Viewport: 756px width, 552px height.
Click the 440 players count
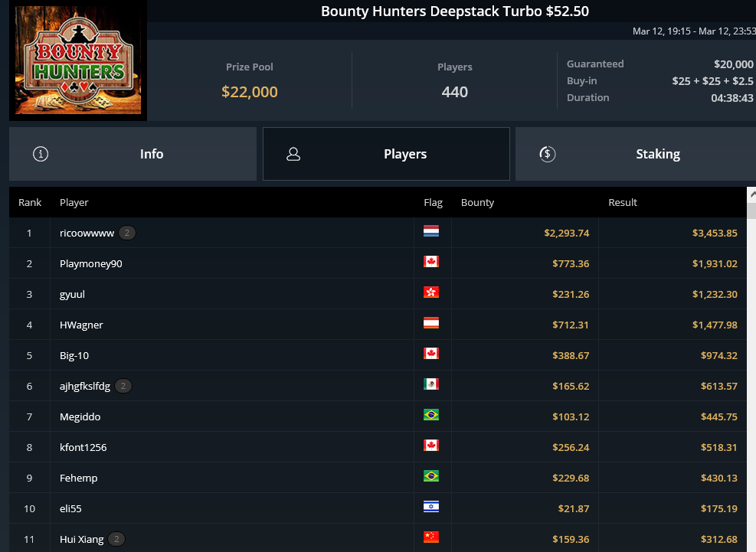455,92
